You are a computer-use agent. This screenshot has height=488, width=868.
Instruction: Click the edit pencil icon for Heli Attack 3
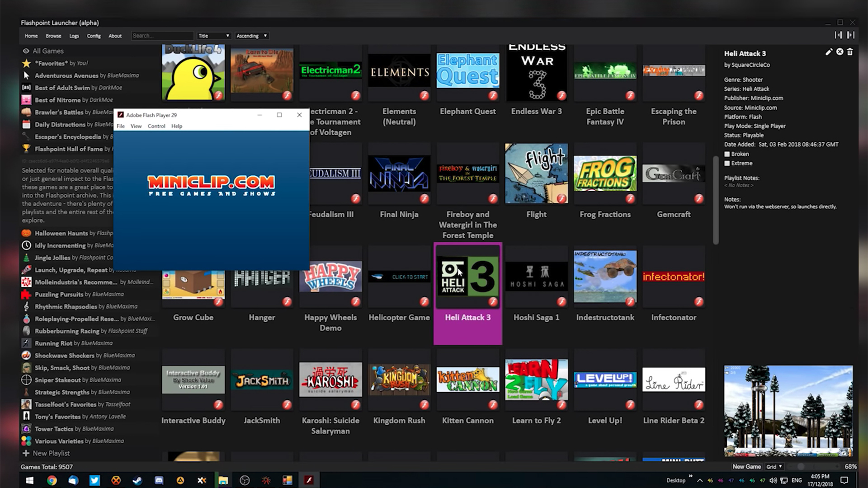[x=828, y=52]
